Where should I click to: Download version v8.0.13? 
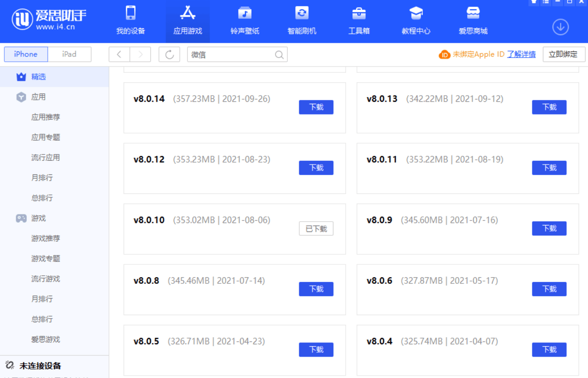point(549,107)
